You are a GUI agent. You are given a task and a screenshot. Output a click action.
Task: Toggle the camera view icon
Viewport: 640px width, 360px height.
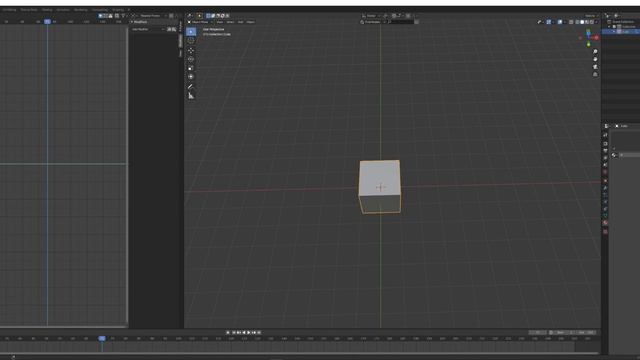596,67
